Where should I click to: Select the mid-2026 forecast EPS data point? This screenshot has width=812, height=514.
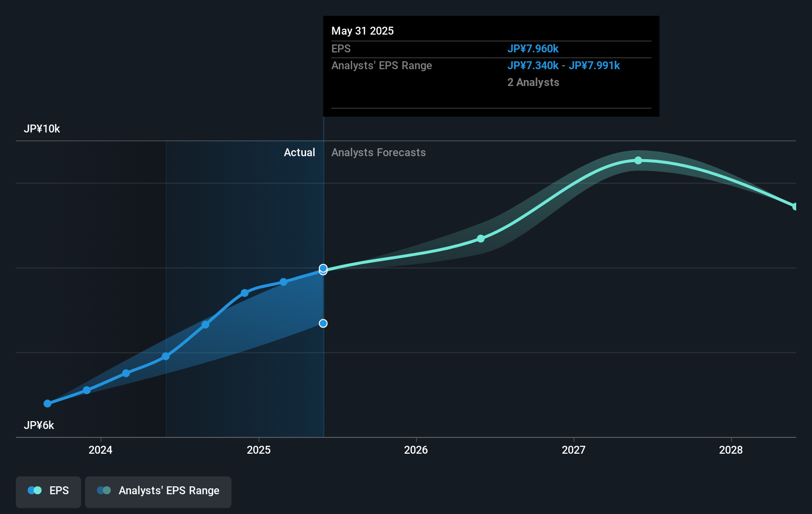pos(481,239)
